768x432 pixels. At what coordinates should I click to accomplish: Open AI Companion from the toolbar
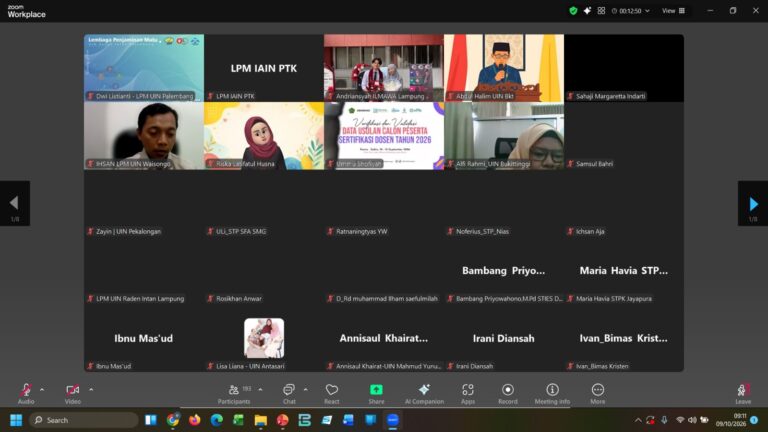[424, 394]
